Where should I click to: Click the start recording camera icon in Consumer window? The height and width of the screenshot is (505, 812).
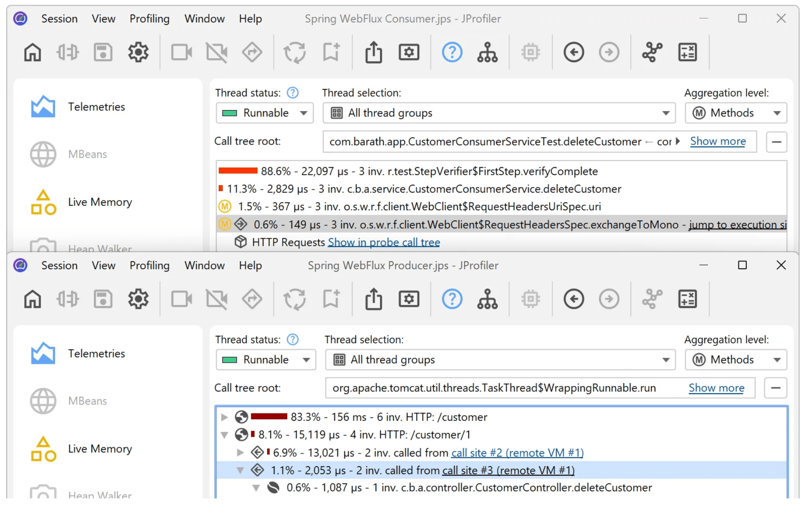coord(182,52)
